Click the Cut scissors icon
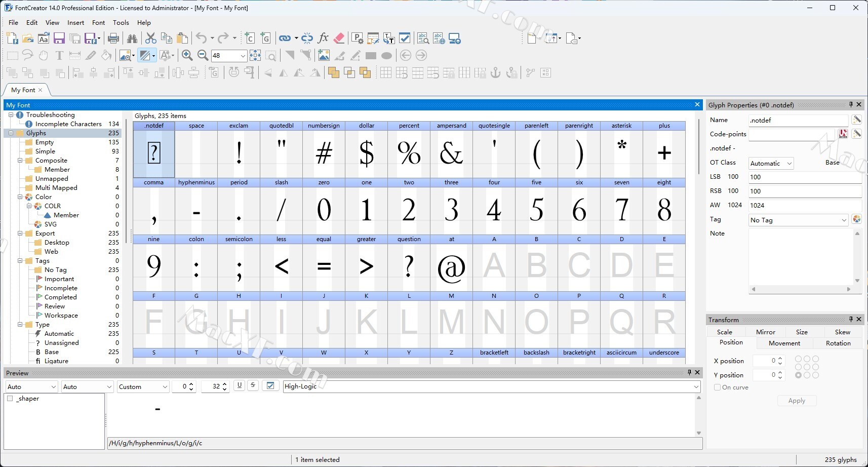This screenshot has height=467, width=868. click(150, 38)
